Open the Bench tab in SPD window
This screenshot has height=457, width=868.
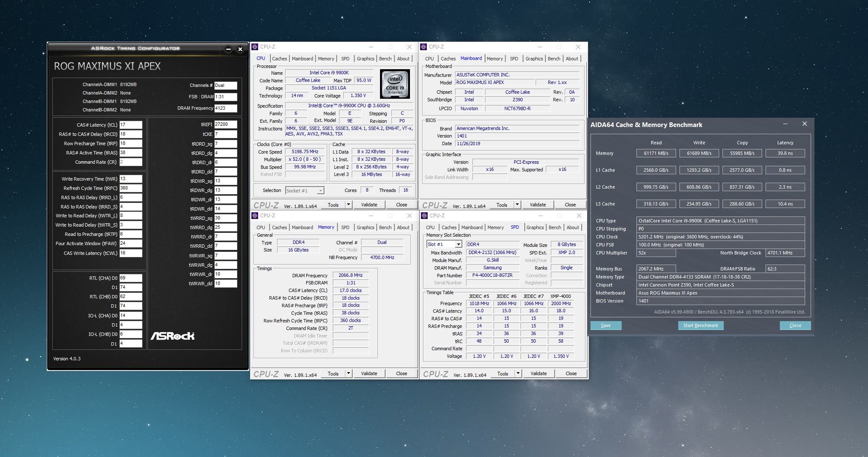(554, 227)
